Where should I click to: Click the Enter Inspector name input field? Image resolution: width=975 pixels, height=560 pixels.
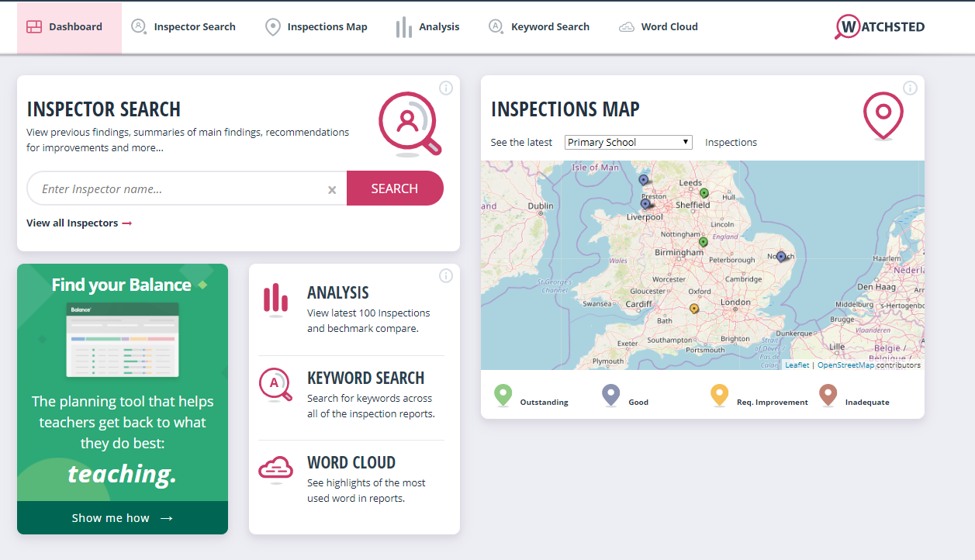178,189
